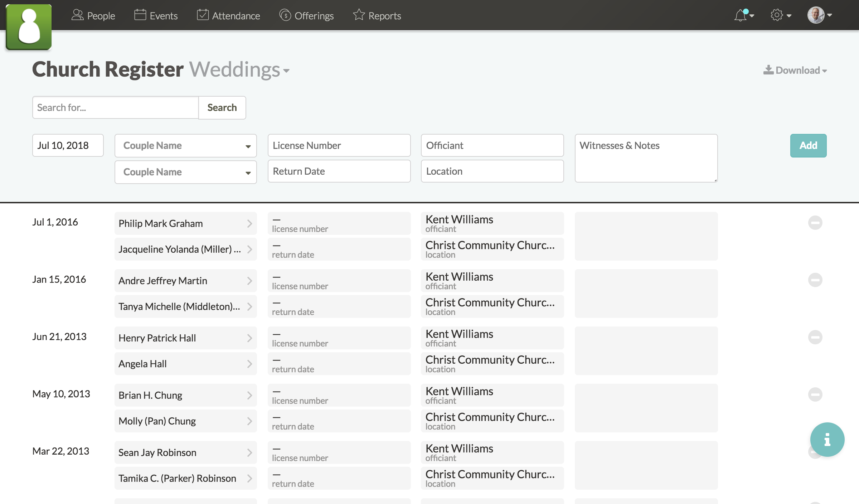The image size is (859, 504).
Task: Edit return date for Jul 1, 2016 wedding
Action: click(339, 249)
